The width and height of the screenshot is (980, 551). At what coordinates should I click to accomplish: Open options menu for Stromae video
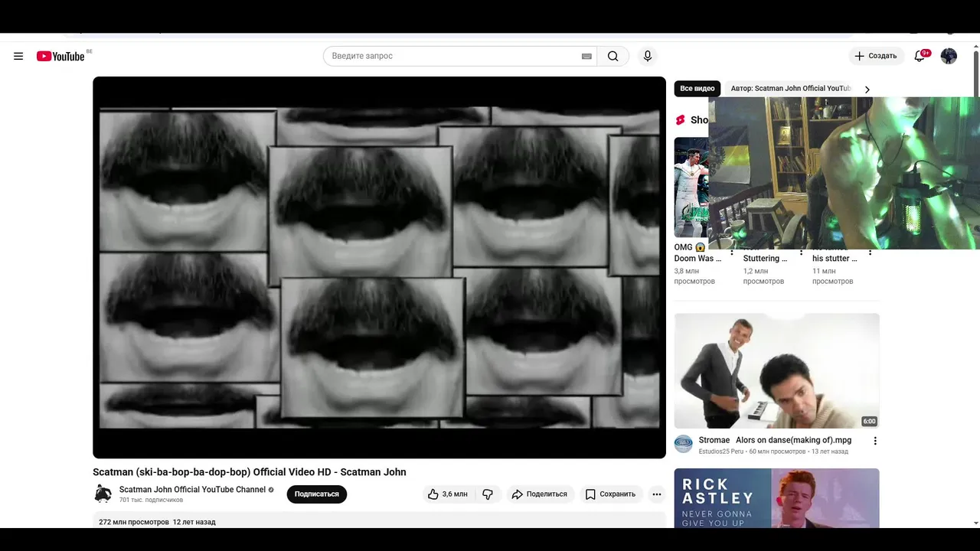pyautogui.click(x=875, y=441)
